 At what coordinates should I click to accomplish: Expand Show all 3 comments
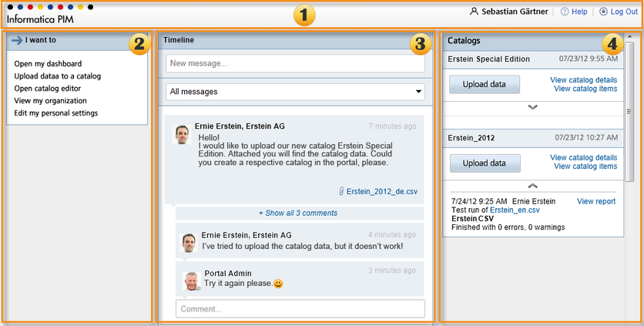click(298, 213)
